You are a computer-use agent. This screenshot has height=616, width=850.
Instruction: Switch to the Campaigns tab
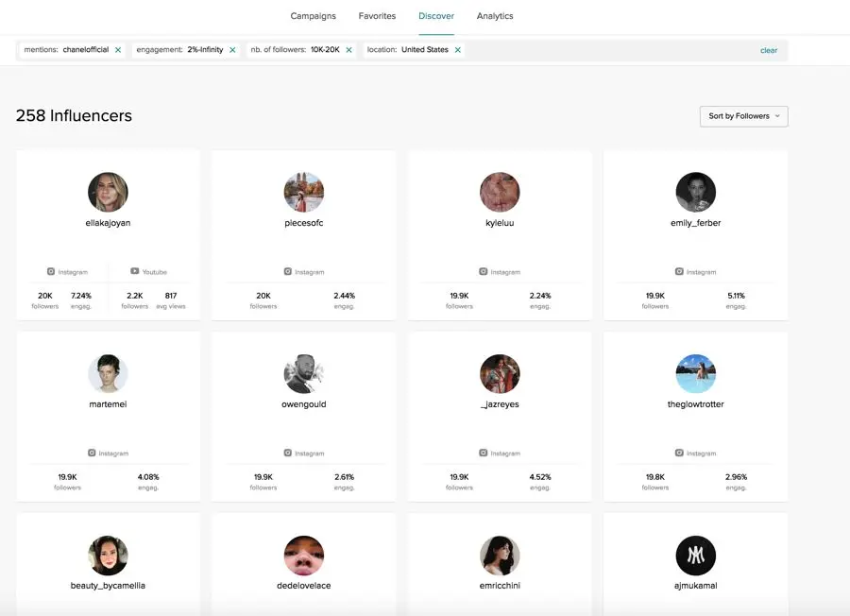click(313, 16)
